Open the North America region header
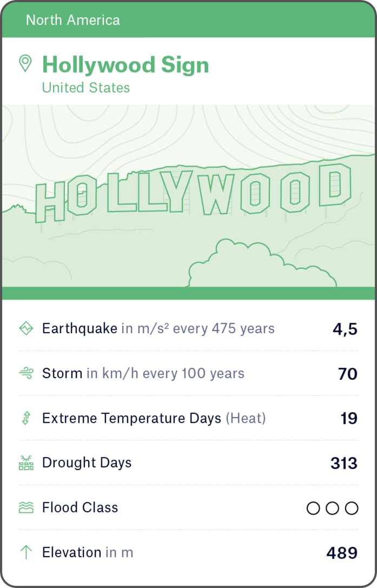This screenshot has width=377, height=588. tap(73, 21)
